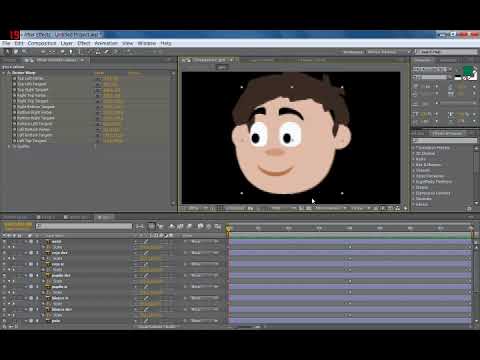Open Parent dropdown for pupila der
This screenshot has height=360, width=480.
pos(204,276)
